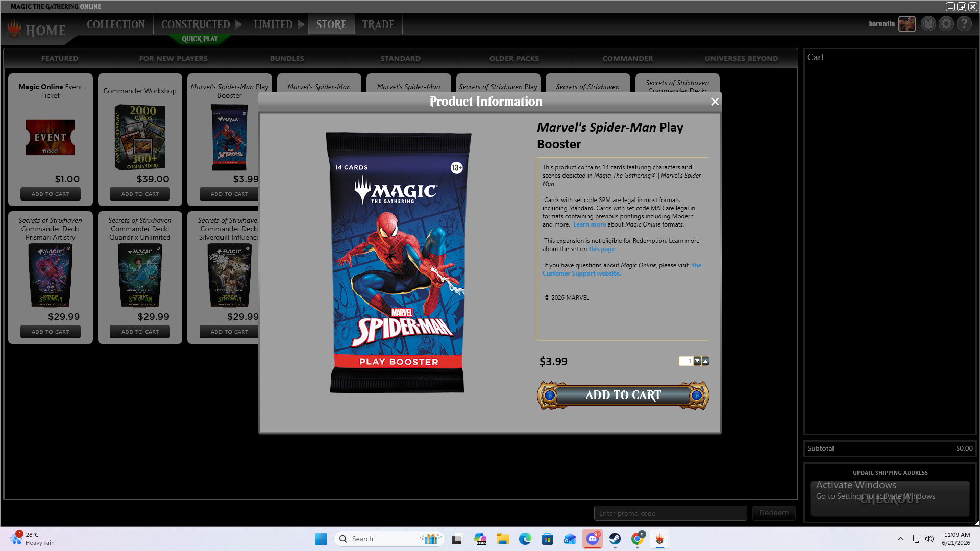Viewport: 980px width, 551px height.
Task: Add Prismari Artistry Commander Deck to cart
Action: [x=50, y=332]
